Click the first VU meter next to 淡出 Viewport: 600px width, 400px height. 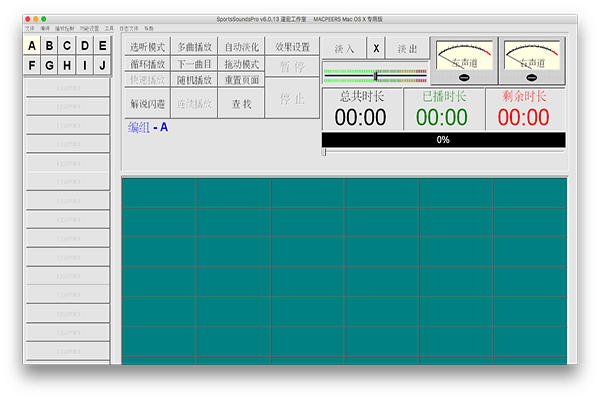point(464,60)
